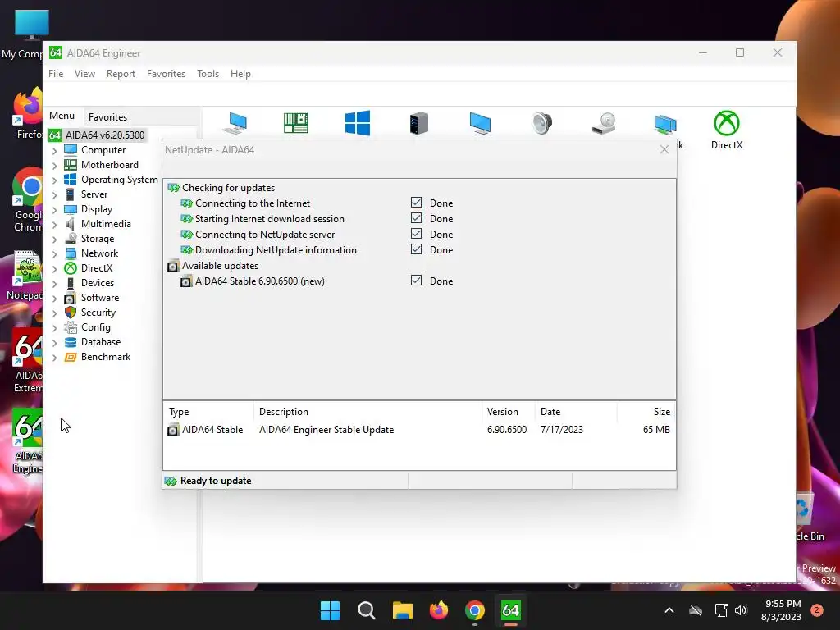Click the Version column header
Image resolution: width=840 pixels, height=630 pixels.
(x=508, y=412)
